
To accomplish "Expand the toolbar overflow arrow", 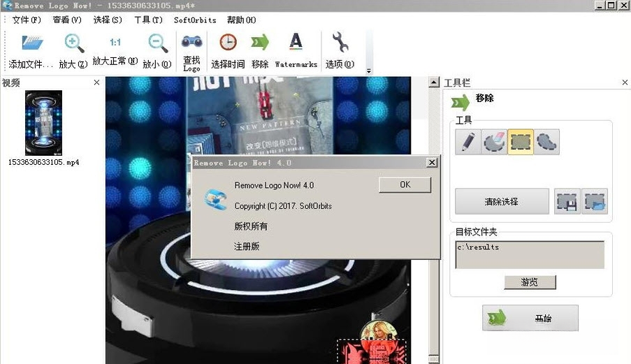I will pyautogui.click(x=369, y=71).
